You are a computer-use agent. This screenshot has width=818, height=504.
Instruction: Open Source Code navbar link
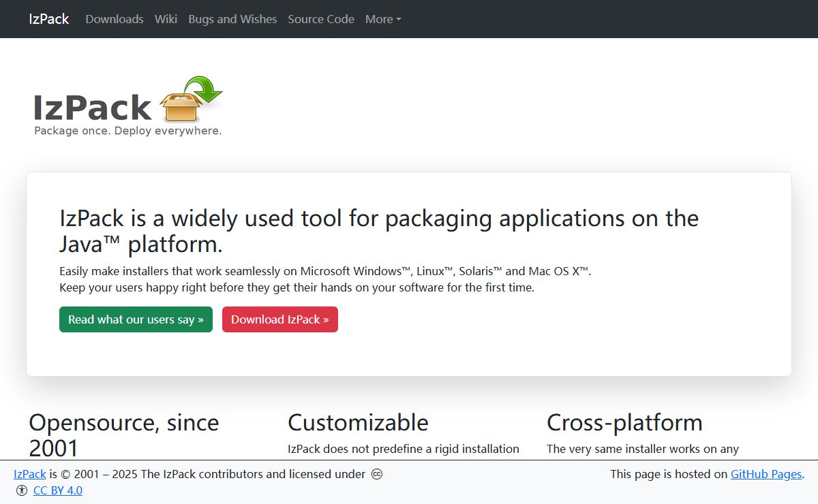(321, 19)
